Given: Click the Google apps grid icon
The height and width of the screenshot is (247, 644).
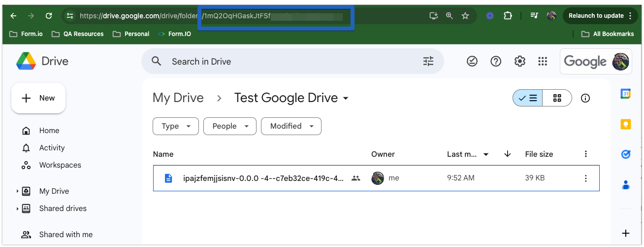Looking at the screenshot, I should point(543,61).
